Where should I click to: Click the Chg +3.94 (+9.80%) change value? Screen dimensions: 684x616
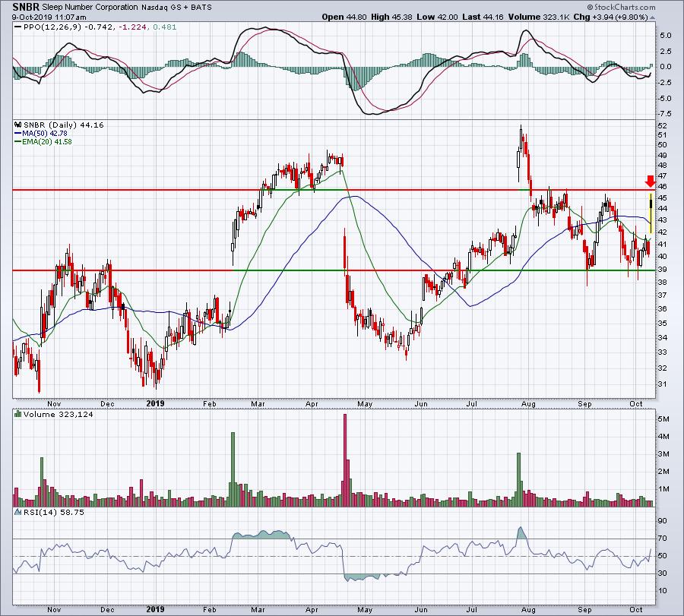[610, 17]
